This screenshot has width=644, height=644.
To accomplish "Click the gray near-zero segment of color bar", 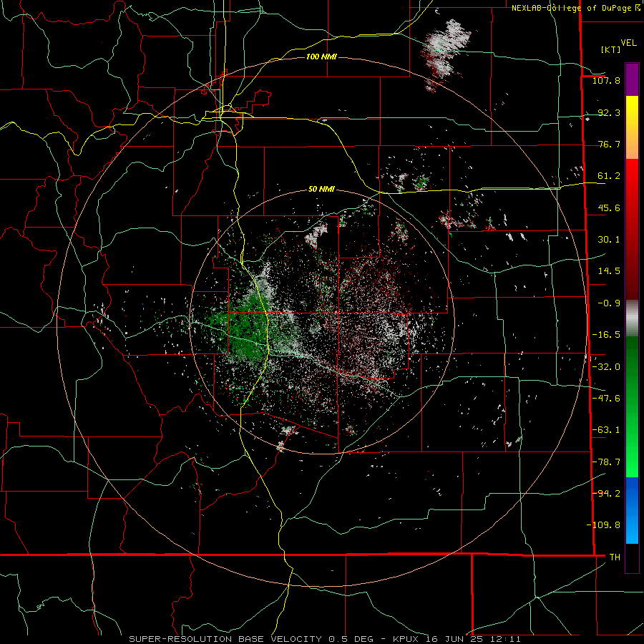I will tap(632, 318).
